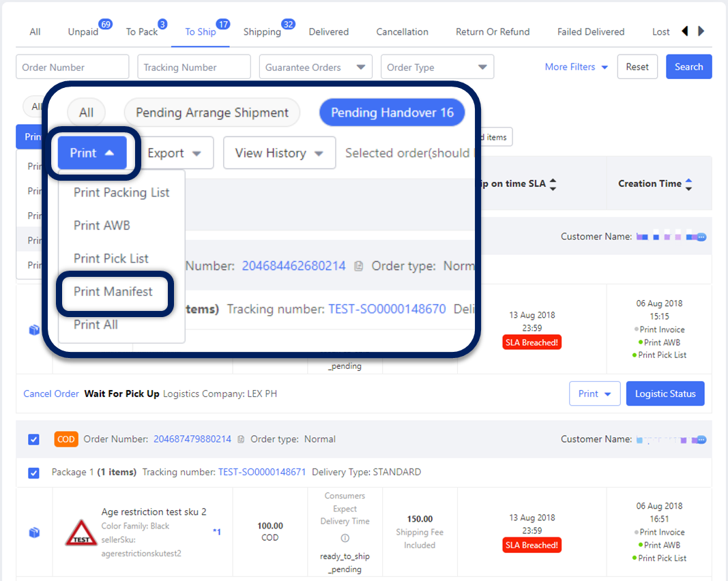Click the left arrow beside the Lost tab
Viewport: 728px width, 581px height.
(686, 31)
